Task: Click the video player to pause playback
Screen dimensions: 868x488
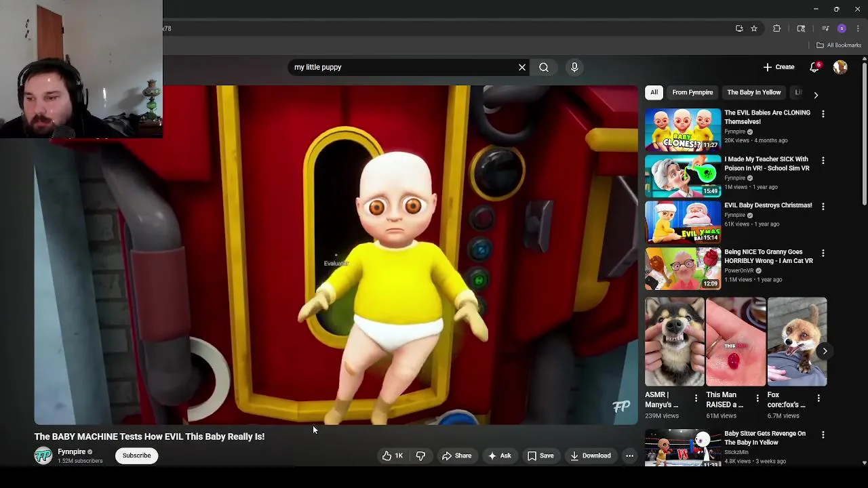Action: point(336,255)
